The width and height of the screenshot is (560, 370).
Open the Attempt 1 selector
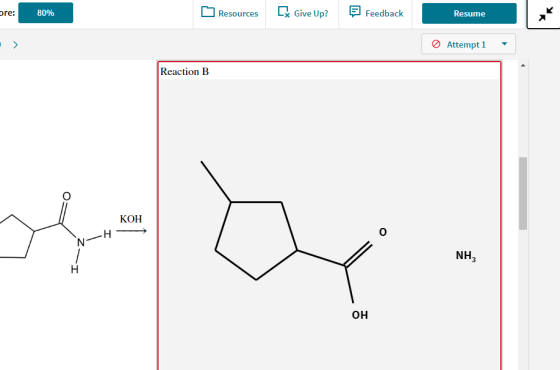pos(469,44)
